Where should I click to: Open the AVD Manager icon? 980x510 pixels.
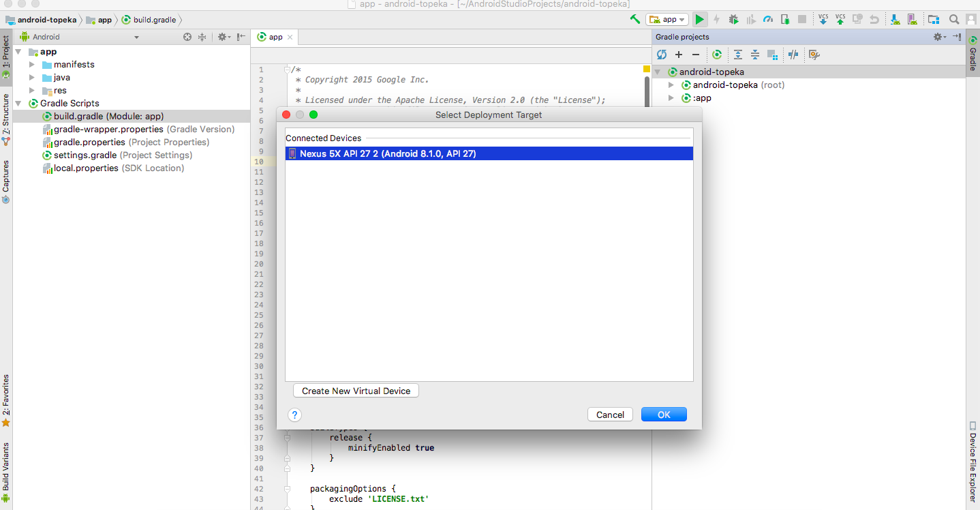point(911,20)
